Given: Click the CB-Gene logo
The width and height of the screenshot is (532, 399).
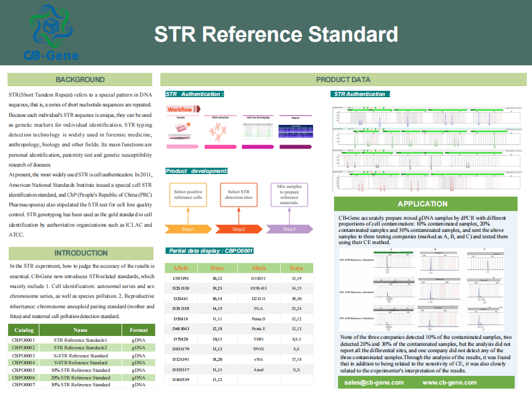Looking at the screenshot, I should (49, 32).
